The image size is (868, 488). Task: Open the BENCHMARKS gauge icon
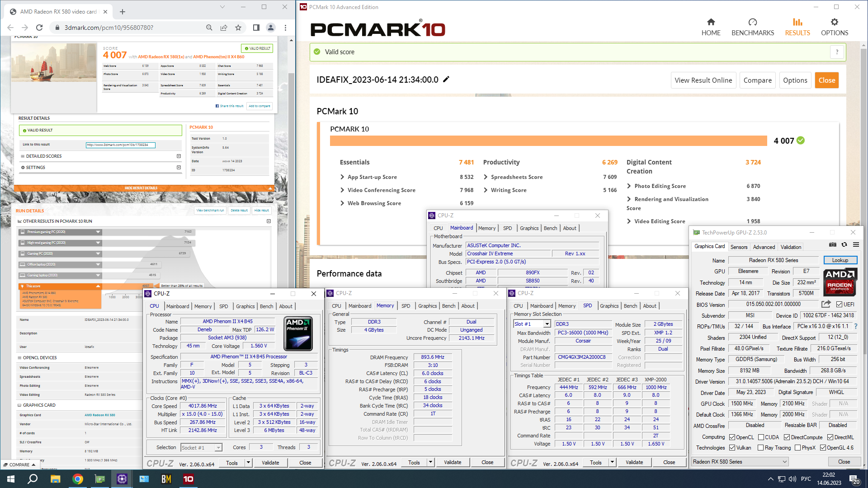click(x=753, y=22)
